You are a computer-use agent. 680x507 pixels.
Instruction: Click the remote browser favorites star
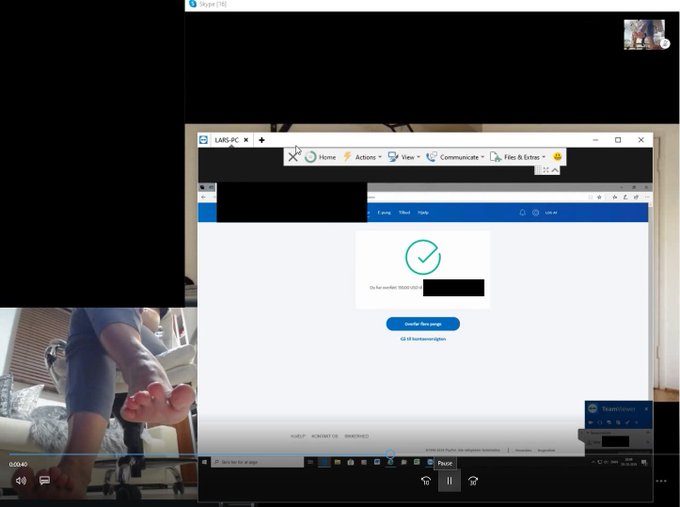pyautogui.click(x=599, y=197)
